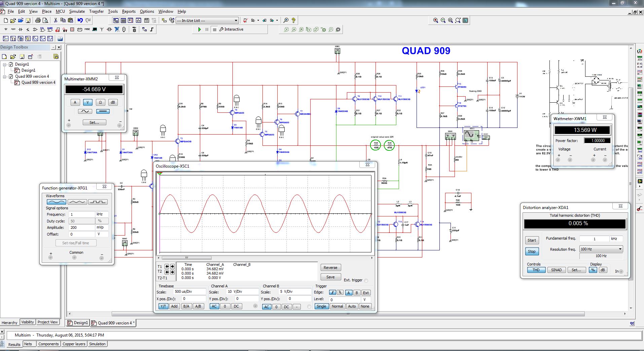The width and height of the screenshot is (644, 351).
Task: Open amplitude unit mVp selector
Action: [102, 227]
